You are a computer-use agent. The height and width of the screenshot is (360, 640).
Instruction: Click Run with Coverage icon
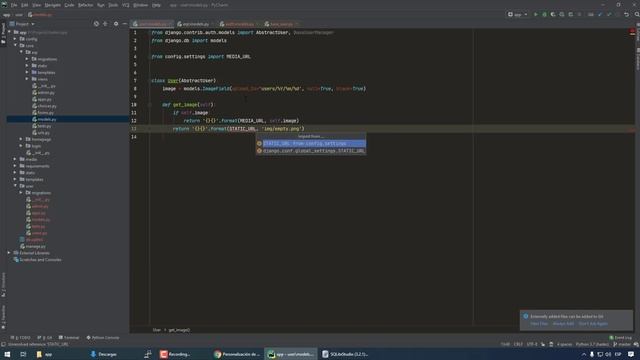(553, 14)
